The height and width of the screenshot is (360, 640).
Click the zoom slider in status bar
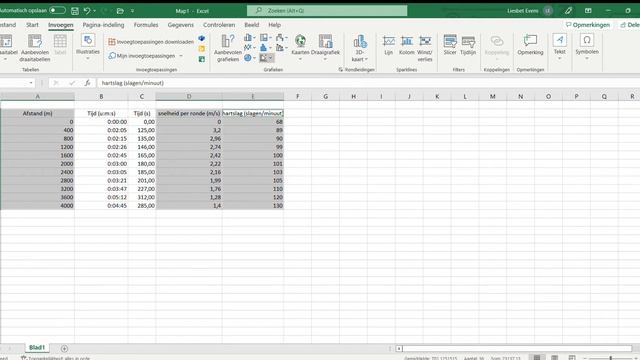pos(611,358)
